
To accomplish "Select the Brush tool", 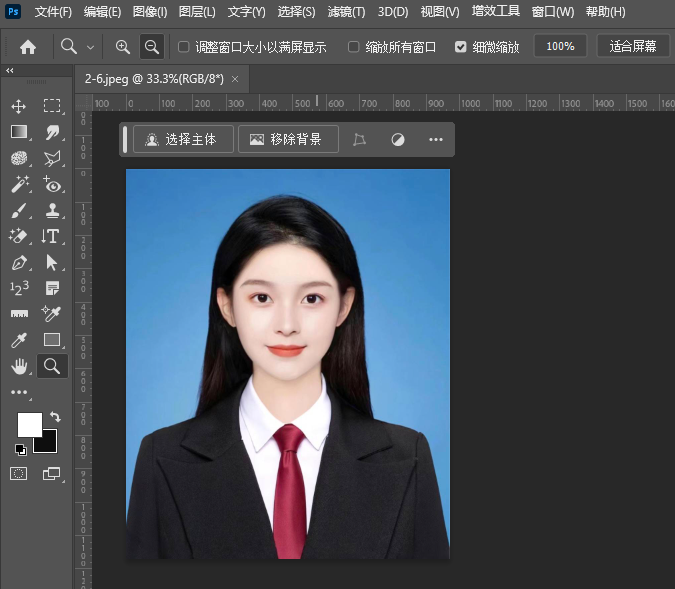I will point(19,210).
